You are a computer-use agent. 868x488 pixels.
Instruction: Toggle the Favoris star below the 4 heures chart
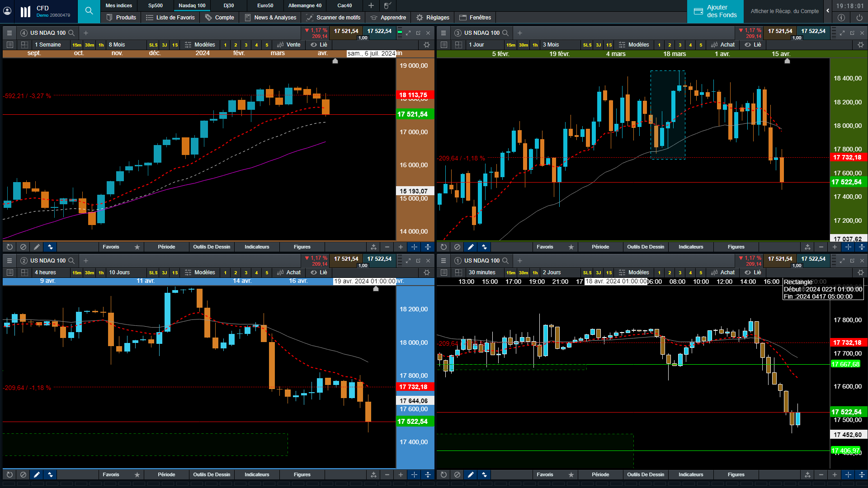(137, 474)
